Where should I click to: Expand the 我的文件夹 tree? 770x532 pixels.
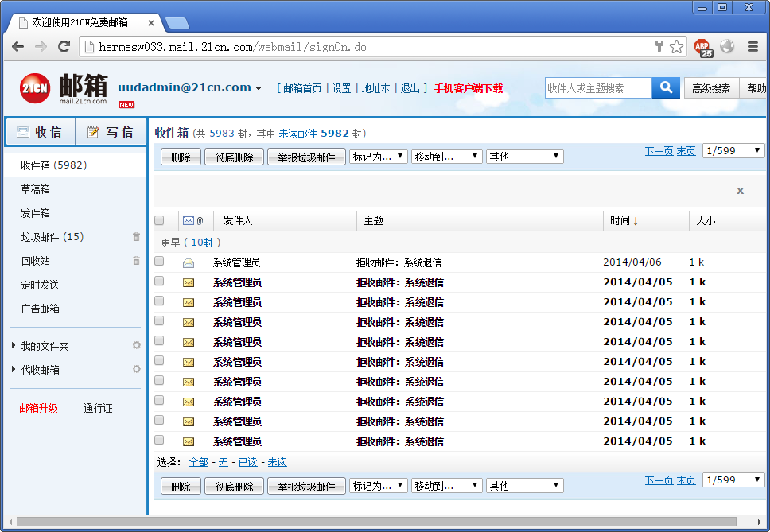[14, 345]
